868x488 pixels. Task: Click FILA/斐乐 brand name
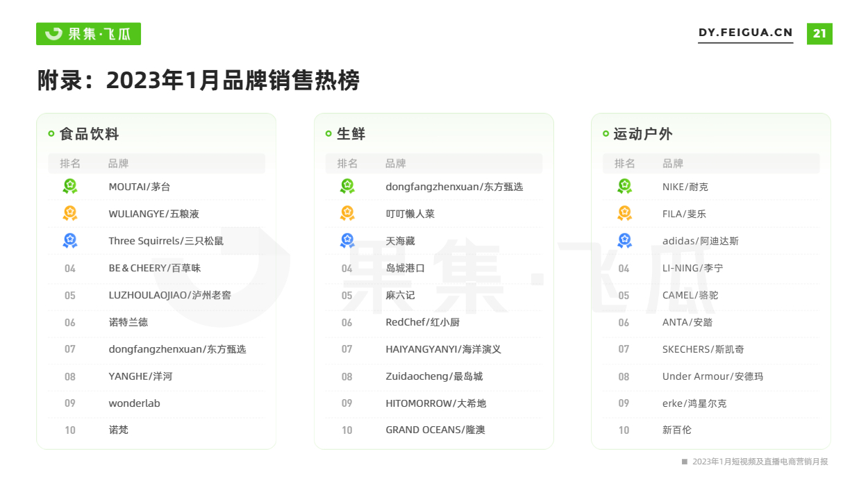click(684, 214)
